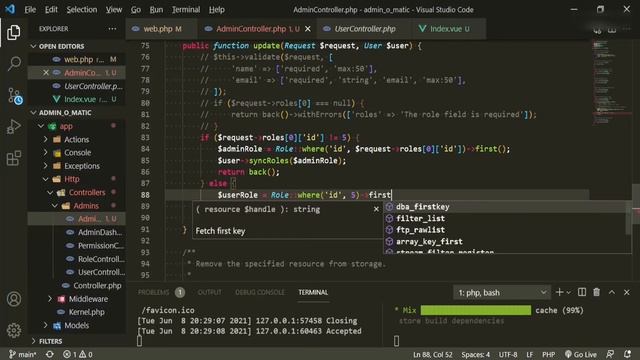Open the Help menu
Screen dimensions: 640x360
click(x=217, y=9)
